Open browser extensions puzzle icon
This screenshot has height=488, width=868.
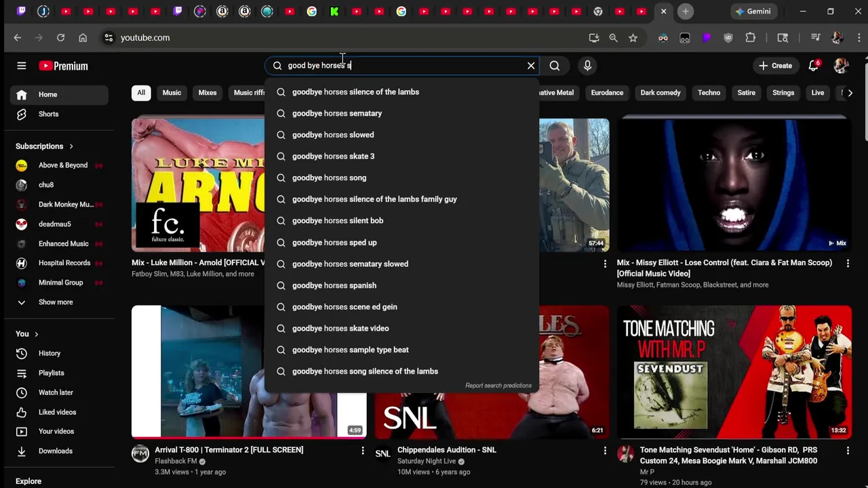[x=750, y=38]
